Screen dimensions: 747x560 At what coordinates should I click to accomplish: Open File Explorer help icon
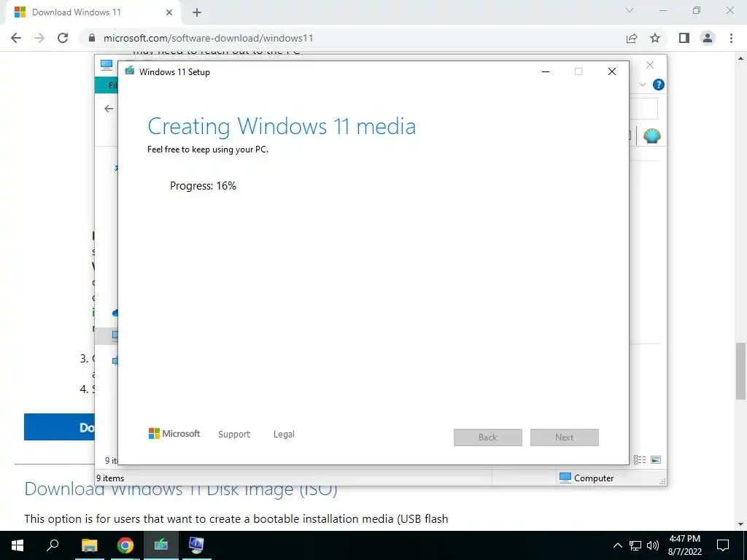click(x=659, y=85)
